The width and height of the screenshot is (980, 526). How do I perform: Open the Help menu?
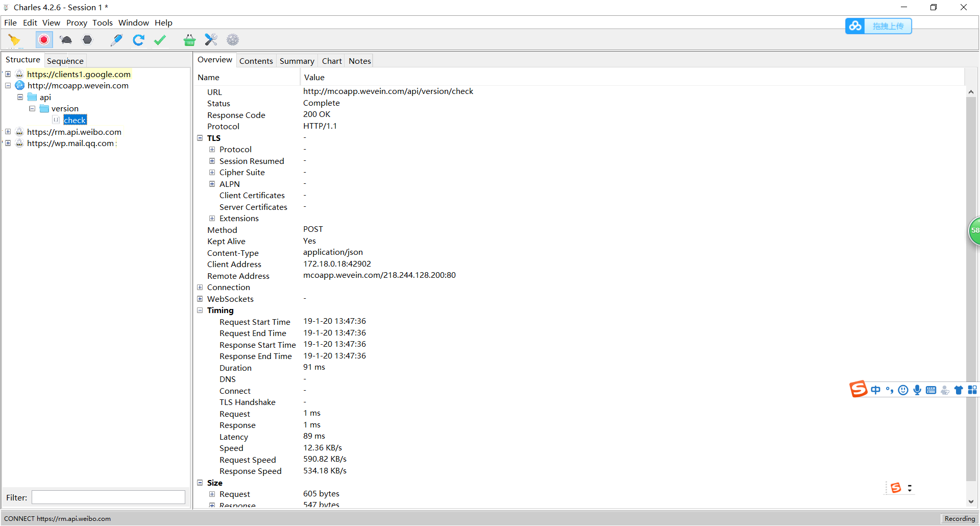pyautogui.click(x=164, y=22)
